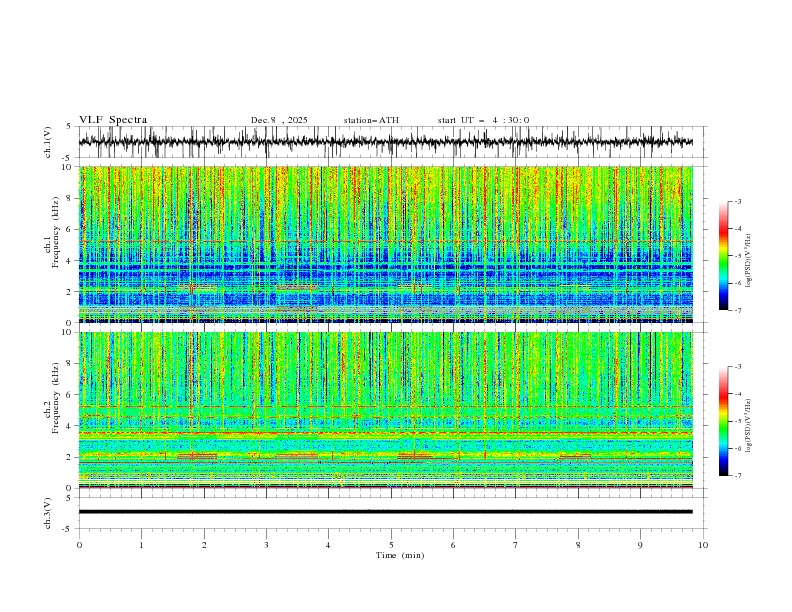Select the lower colorbar's "-3" label
Screen dimensions: 792x612
click(x=737, y=367)
